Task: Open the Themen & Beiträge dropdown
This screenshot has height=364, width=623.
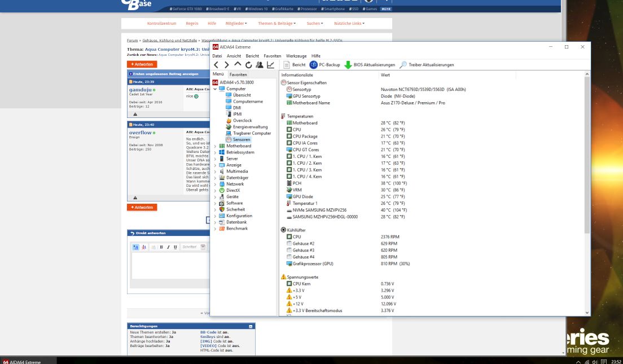Action: click(277, 24)
